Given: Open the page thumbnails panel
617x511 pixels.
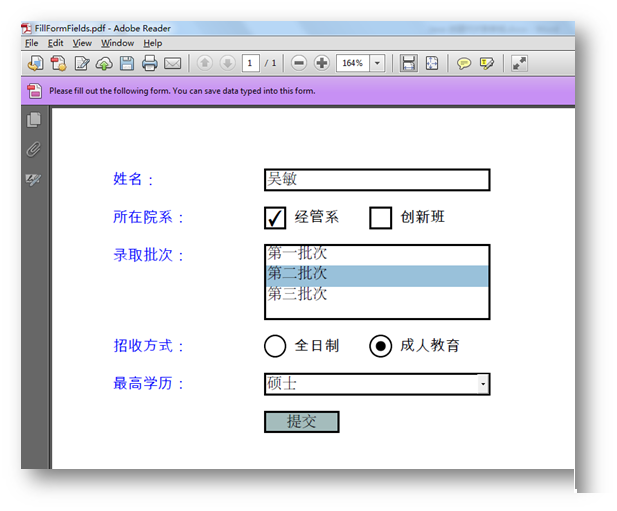Looking at the screenshot, I should pos(34,120).
